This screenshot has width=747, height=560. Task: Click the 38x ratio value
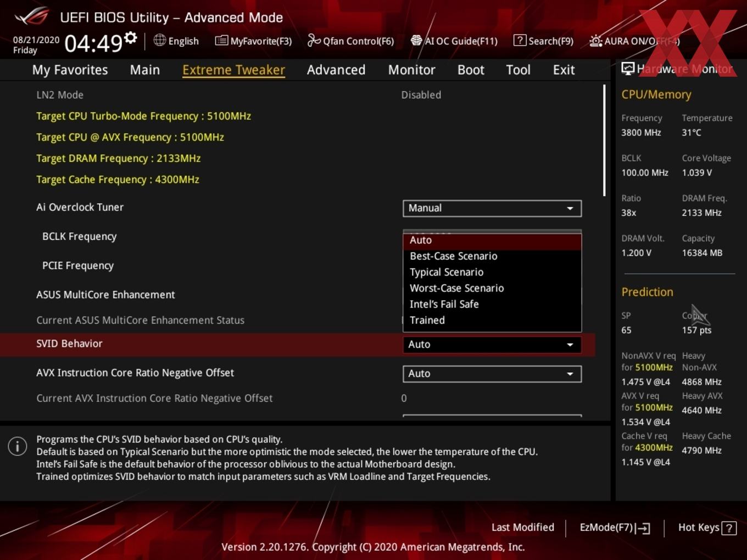(628, 212)
